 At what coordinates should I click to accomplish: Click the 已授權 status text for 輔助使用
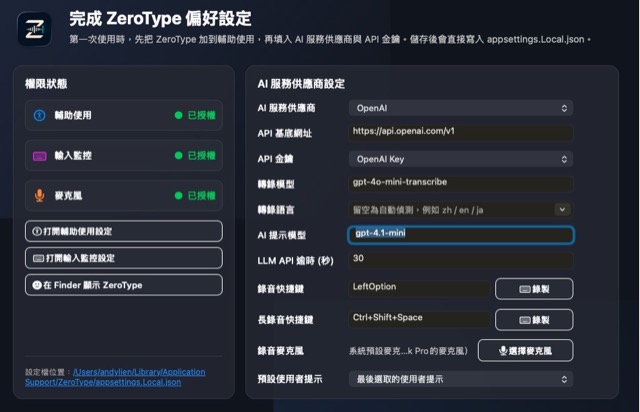201,115
